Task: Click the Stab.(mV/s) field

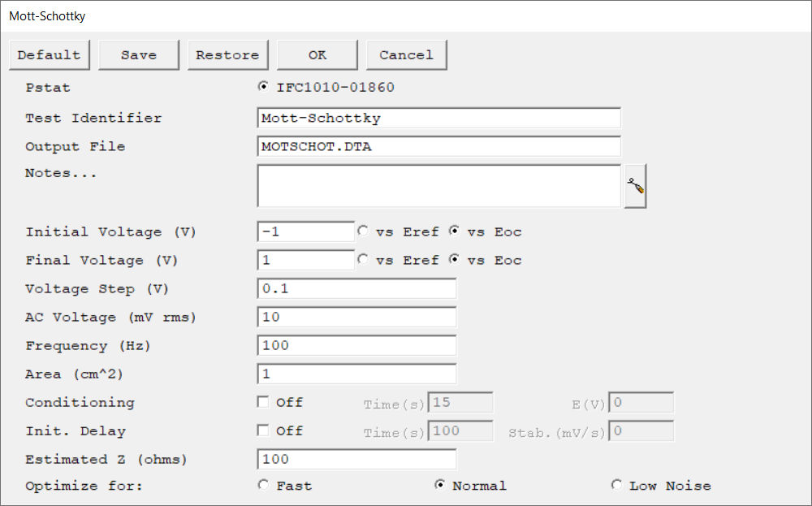Action: click(641, 431)
